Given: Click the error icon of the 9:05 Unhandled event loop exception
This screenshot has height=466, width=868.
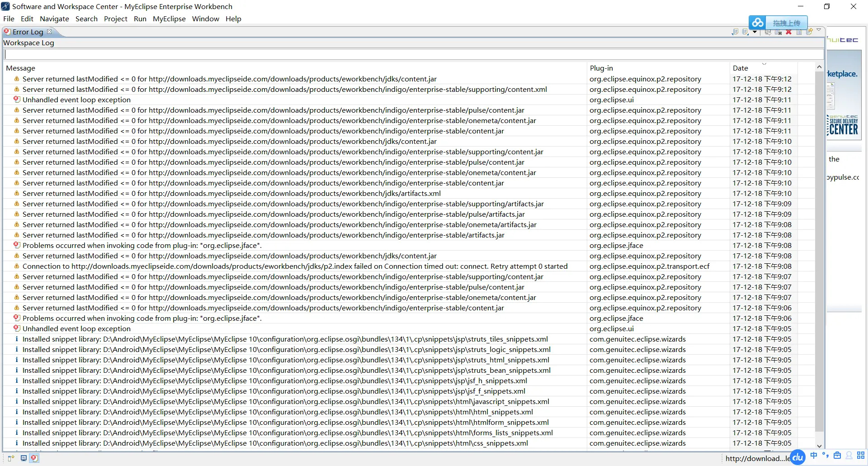Looking at the screenshot, I should pos(17,328).
